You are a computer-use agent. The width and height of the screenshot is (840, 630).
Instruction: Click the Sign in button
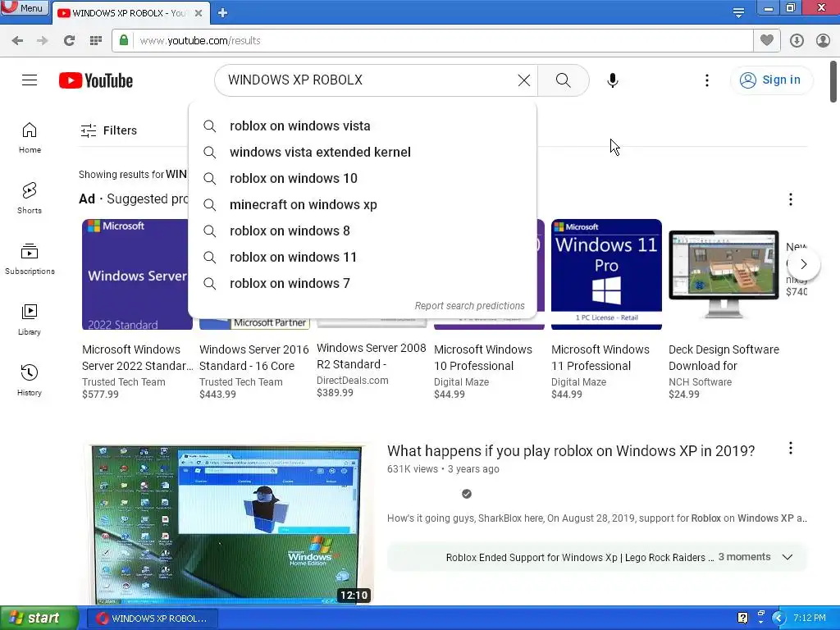point(770,80)
